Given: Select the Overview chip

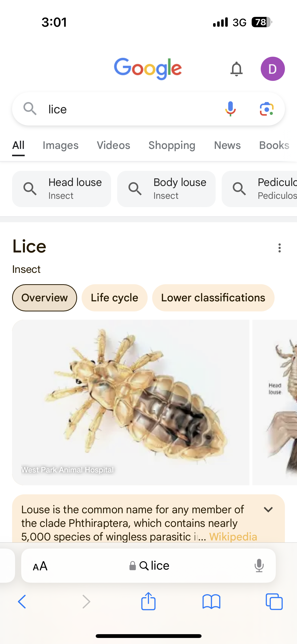Looking at the screenshot, I should tap(45, 298).
